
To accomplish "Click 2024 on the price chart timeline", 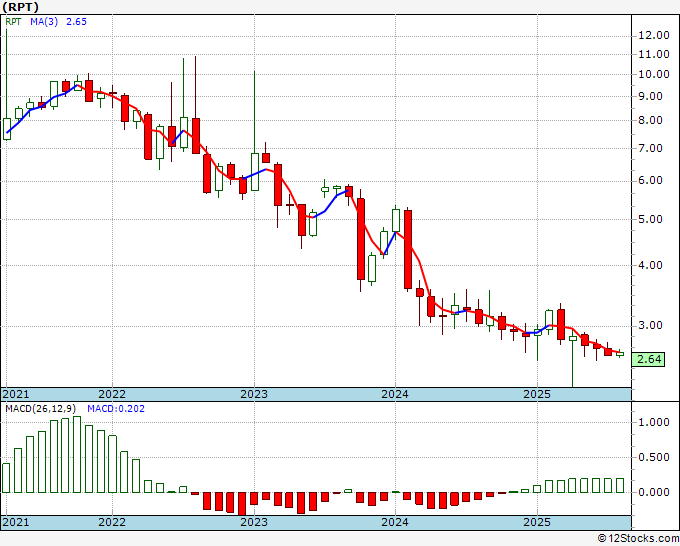I will (x=395, y=394).
